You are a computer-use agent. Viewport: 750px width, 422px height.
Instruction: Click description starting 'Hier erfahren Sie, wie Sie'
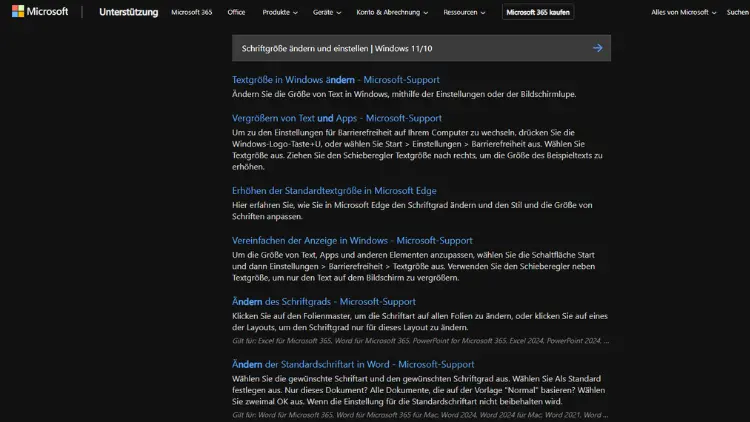click(x=412, y=211)
